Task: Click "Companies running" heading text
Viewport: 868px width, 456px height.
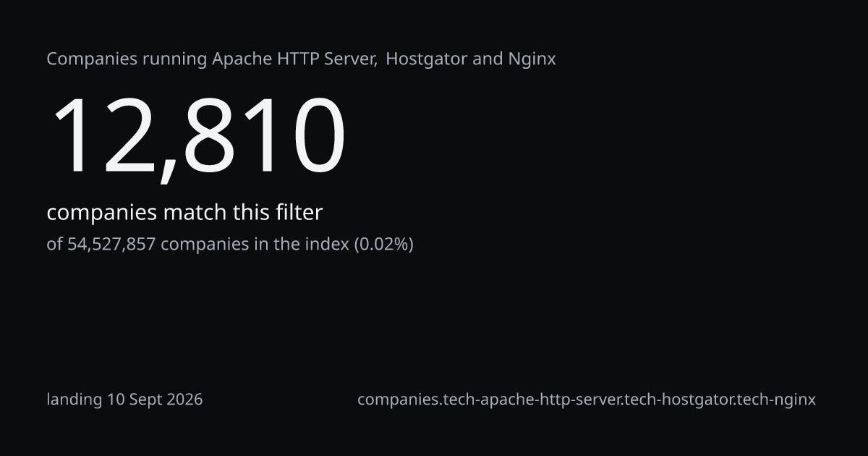Action: coord(127,59)
